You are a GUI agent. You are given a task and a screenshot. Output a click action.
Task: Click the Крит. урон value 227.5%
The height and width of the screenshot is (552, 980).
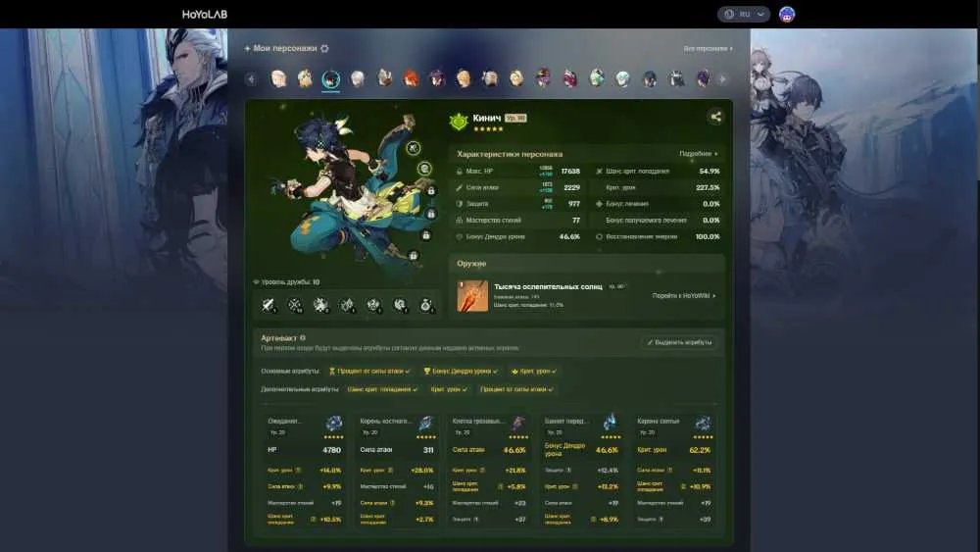[708, 187]
